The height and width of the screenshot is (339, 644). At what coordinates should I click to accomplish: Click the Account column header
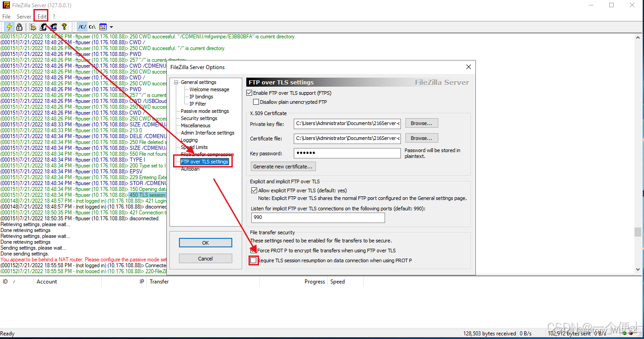pyautogui.click(x=68, y=282)
